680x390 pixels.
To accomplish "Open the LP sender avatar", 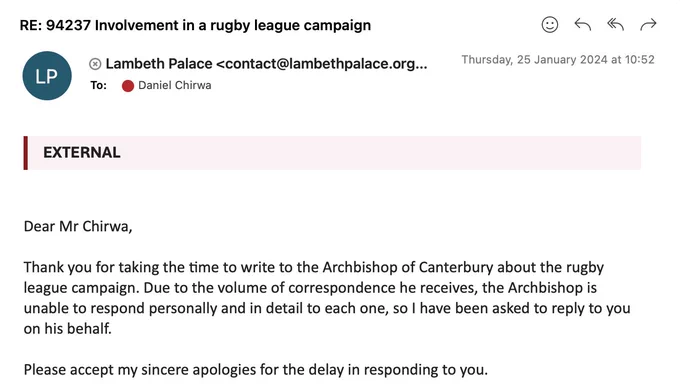I will [x=47, y=76].
